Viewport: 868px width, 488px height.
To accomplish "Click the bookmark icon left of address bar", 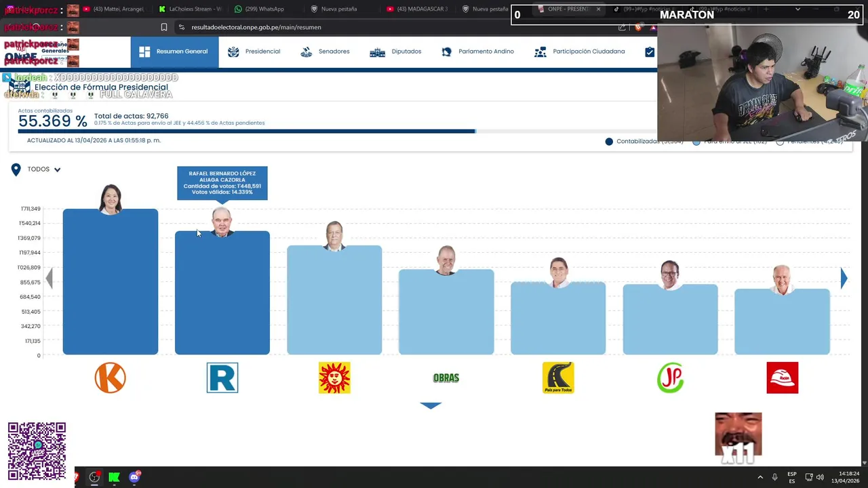I will [164, 27].
